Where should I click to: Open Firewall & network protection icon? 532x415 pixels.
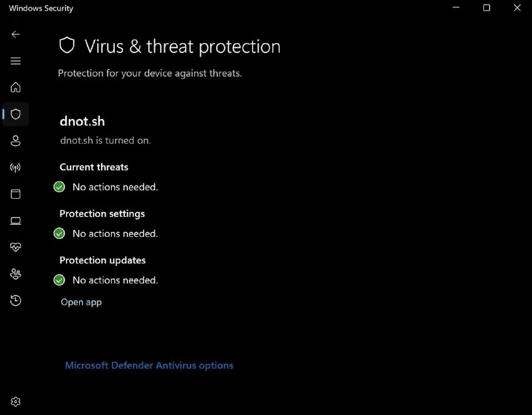[x=16, y=167]
